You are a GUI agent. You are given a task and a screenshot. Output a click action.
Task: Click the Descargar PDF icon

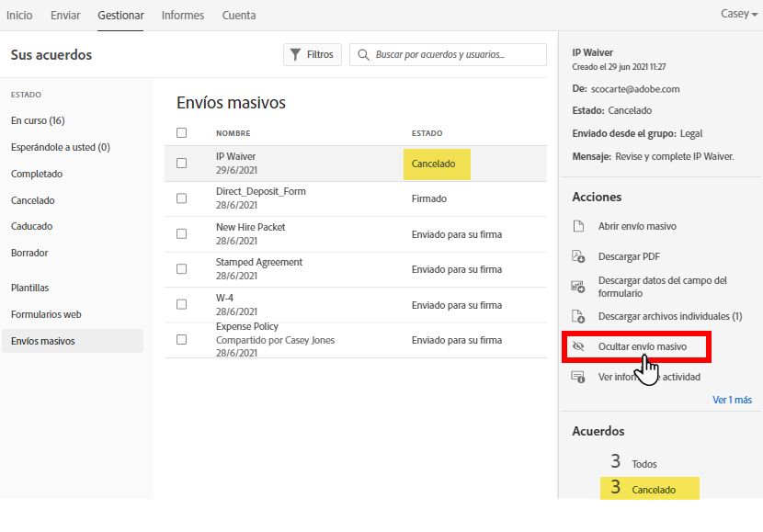coord(578,256)
